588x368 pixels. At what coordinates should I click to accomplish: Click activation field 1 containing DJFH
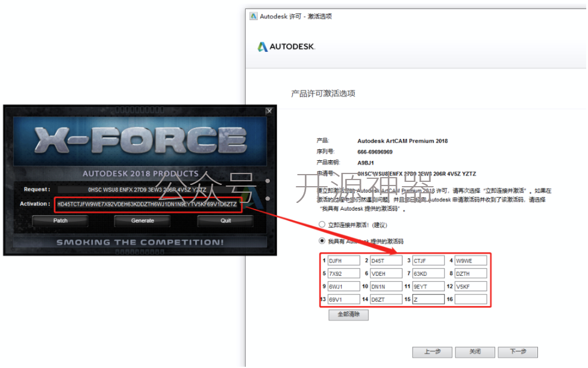[344, 260]
